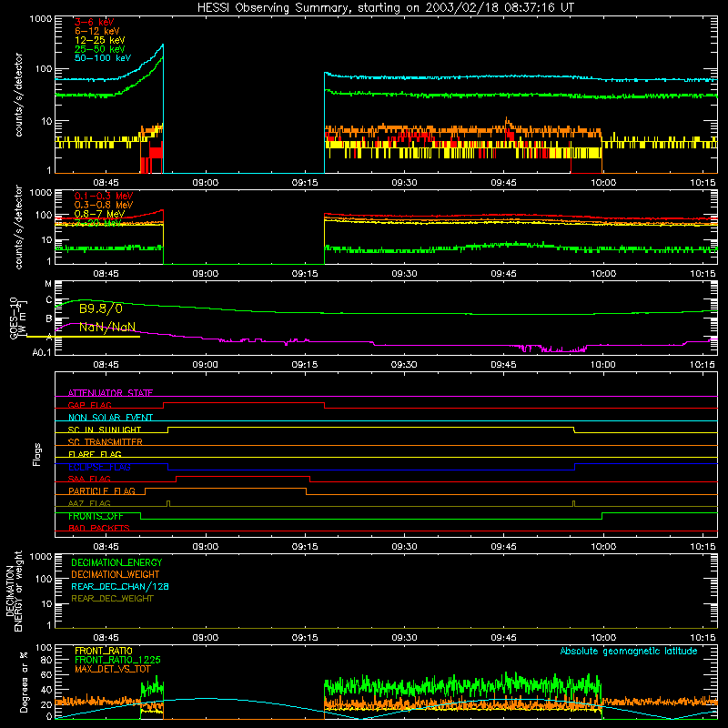
Task: Click the HESSI Observing Summary title text
Action: 386,8
